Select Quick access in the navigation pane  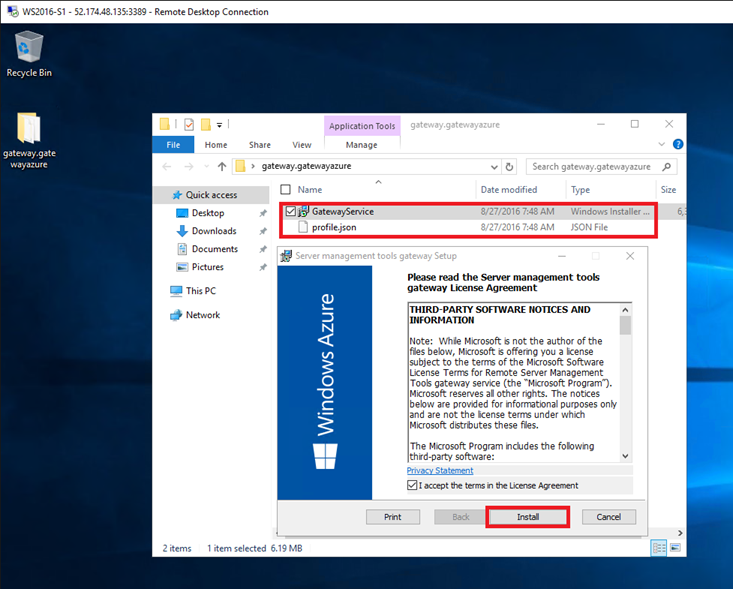[x=211, y=195]
